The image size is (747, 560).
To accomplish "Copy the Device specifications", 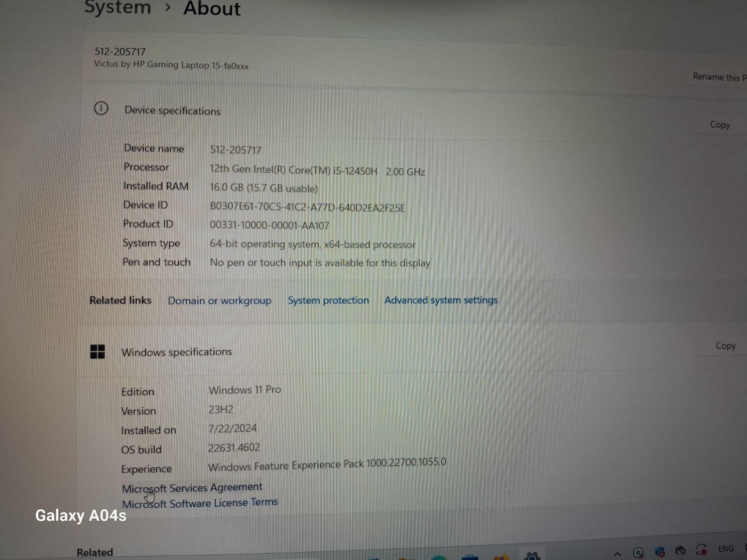I will (x=720, y=124).
